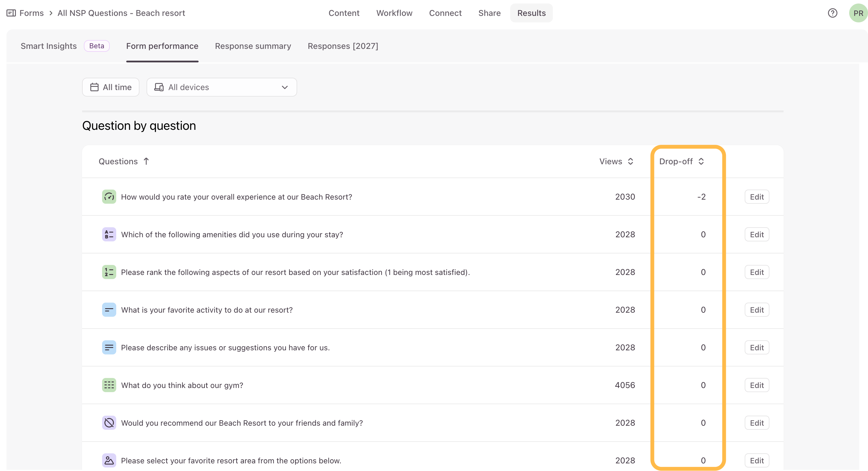Screen dimensions: 868x471
Task: Open the help question mark icon
Action: click(832, 13)
